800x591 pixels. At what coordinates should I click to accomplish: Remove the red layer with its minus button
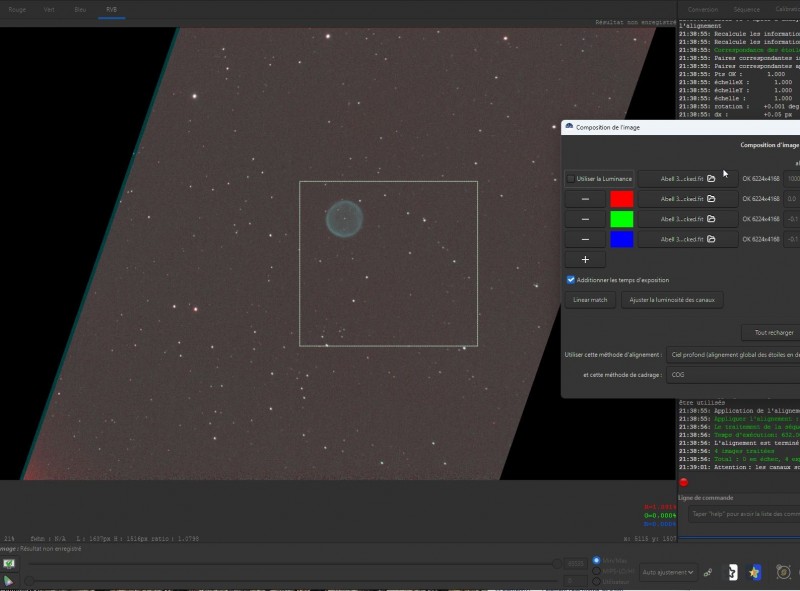point(585,199)
